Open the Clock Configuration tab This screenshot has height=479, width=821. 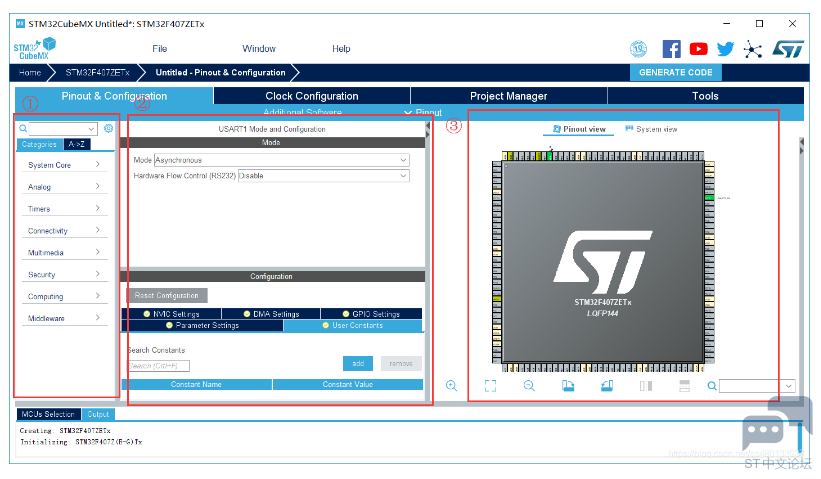(x=311, y=96)
